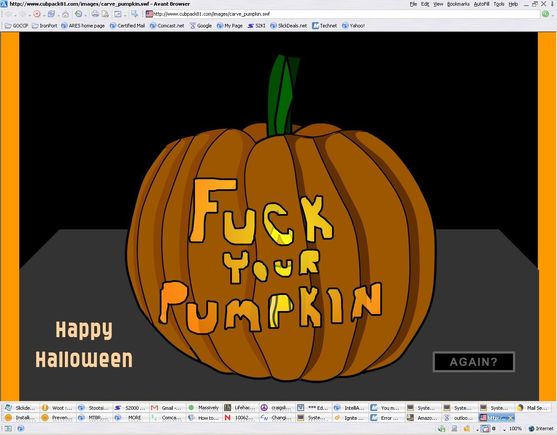The width and height of the screenshot is (557, 435).
Task: Click the print preview icon next to Print
Action: point(105,14)
